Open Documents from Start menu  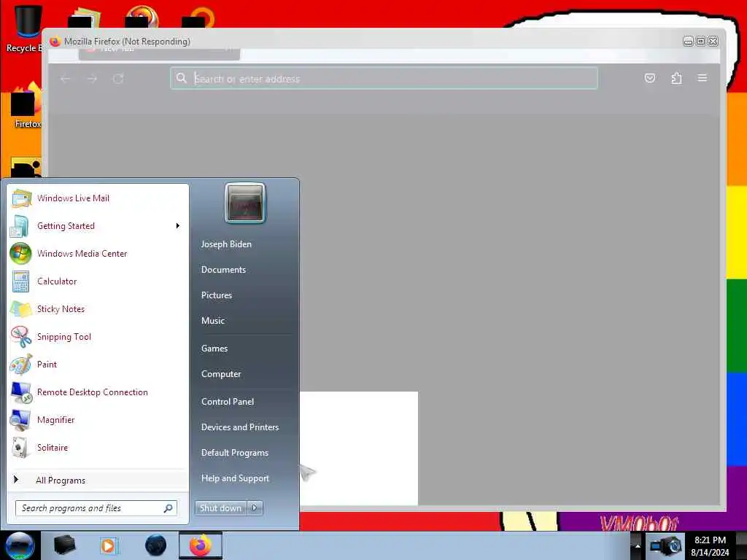click(x=223, y=270)
